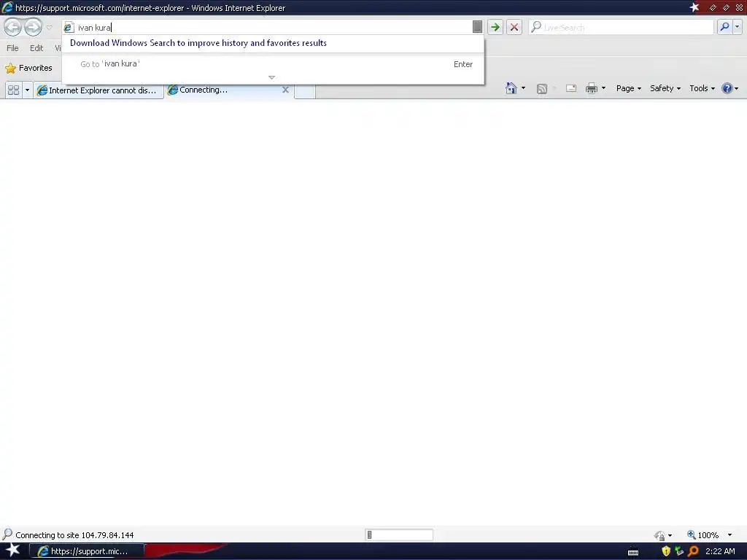Image resolution: width=747 pixels, height=560 pixels.
Task: Switch to 'Internet Explorer cannot dis...' tab
Action: tap(98, 90)
